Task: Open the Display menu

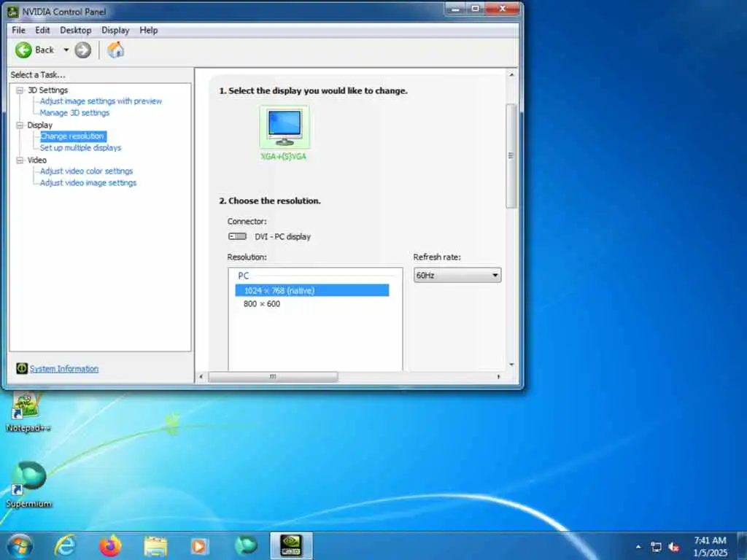Action: [x=115, y=30]
